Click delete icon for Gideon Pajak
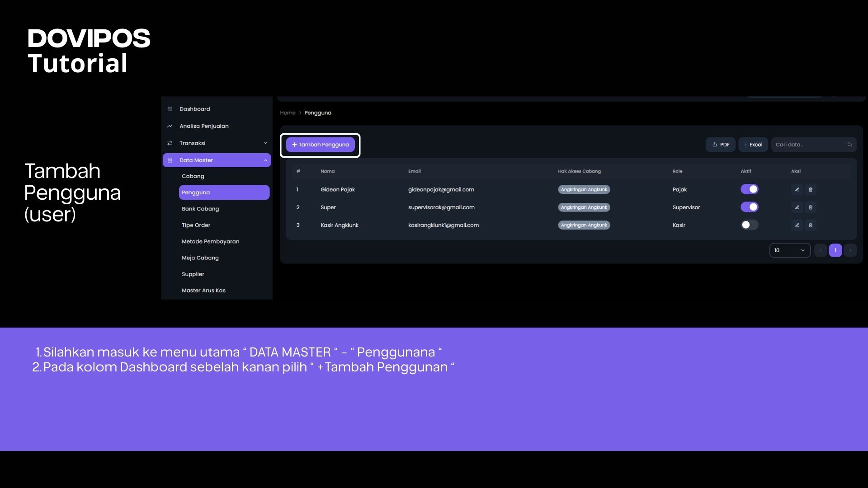The height and width of the screenshot is (488, 868). click(x=811, y=189)
